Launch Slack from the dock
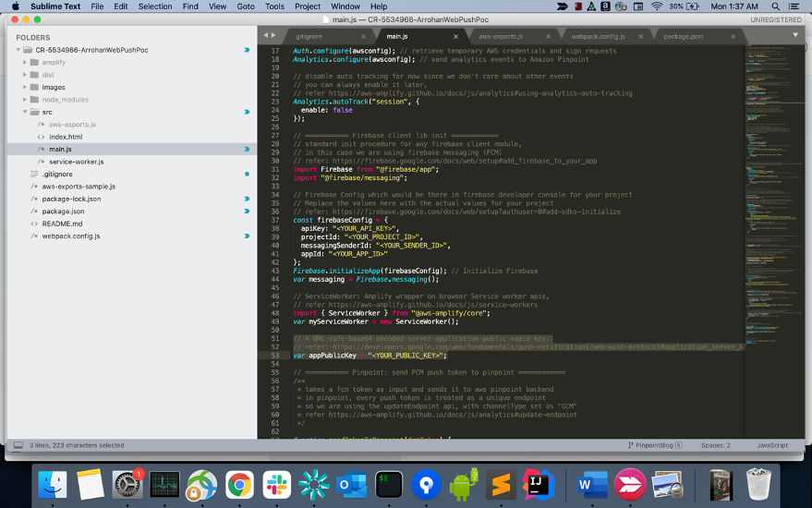The image size is (812, 508). click(x=277, y=483)
